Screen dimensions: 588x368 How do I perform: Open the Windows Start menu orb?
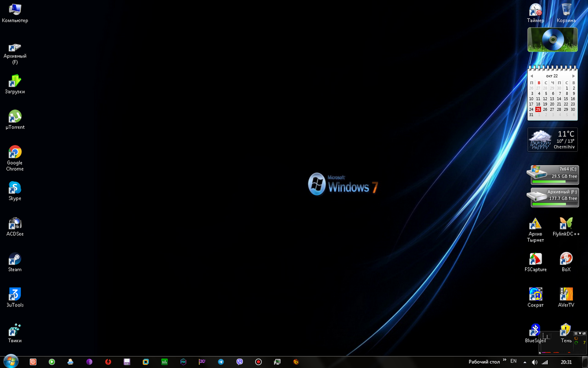click(x=11, y=362)
